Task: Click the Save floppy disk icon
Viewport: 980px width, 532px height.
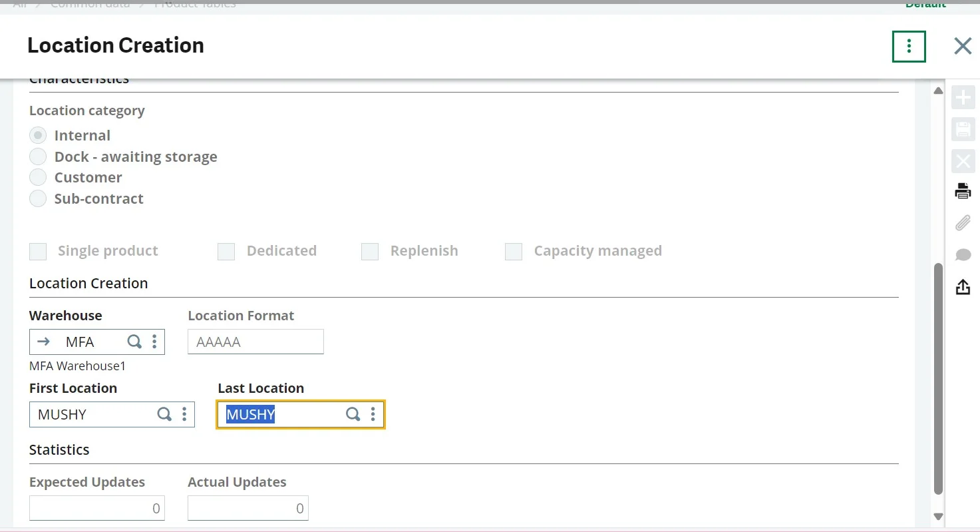Action: 963,129
